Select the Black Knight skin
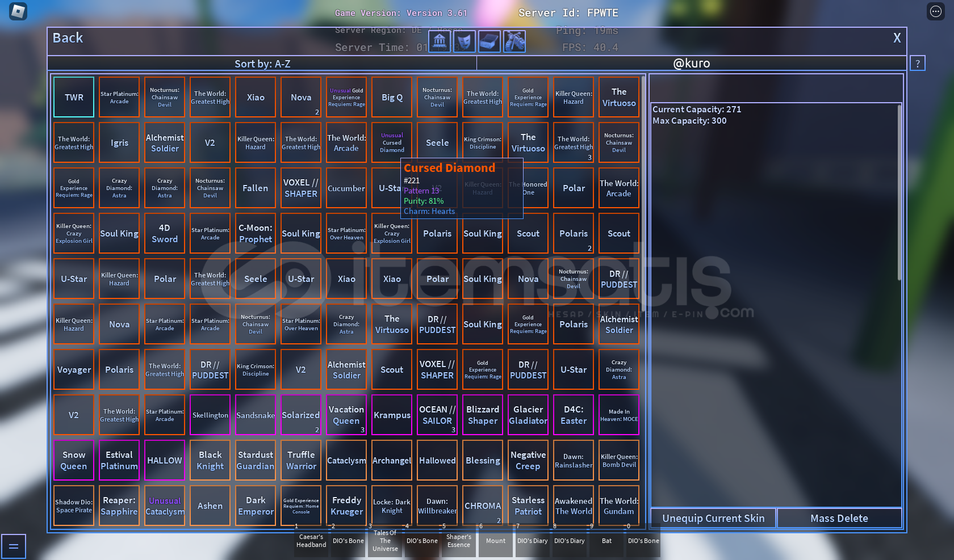954x560 pixels. tap(210, 460)
